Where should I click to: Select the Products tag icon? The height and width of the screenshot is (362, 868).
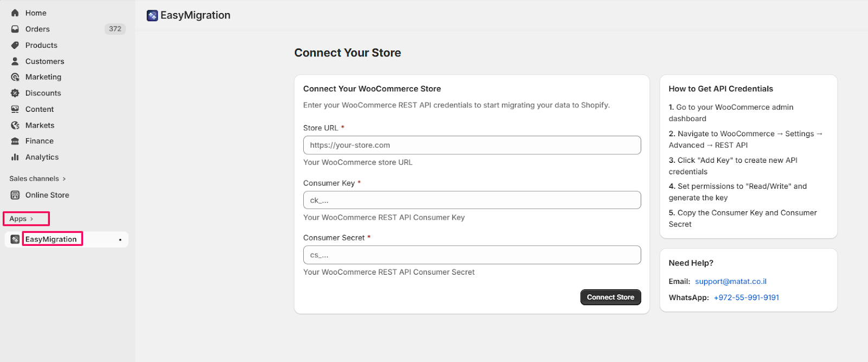(x=15, y=46)
